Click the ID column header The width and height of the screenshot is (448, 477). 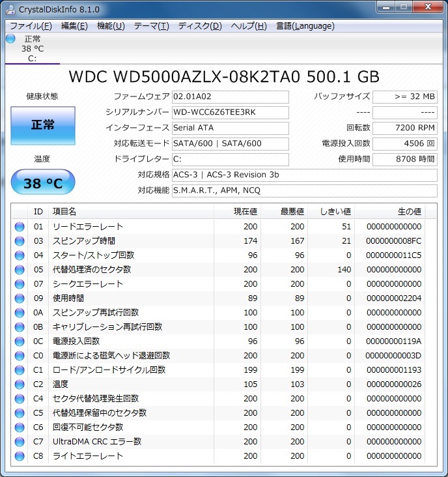click(38, 211)
